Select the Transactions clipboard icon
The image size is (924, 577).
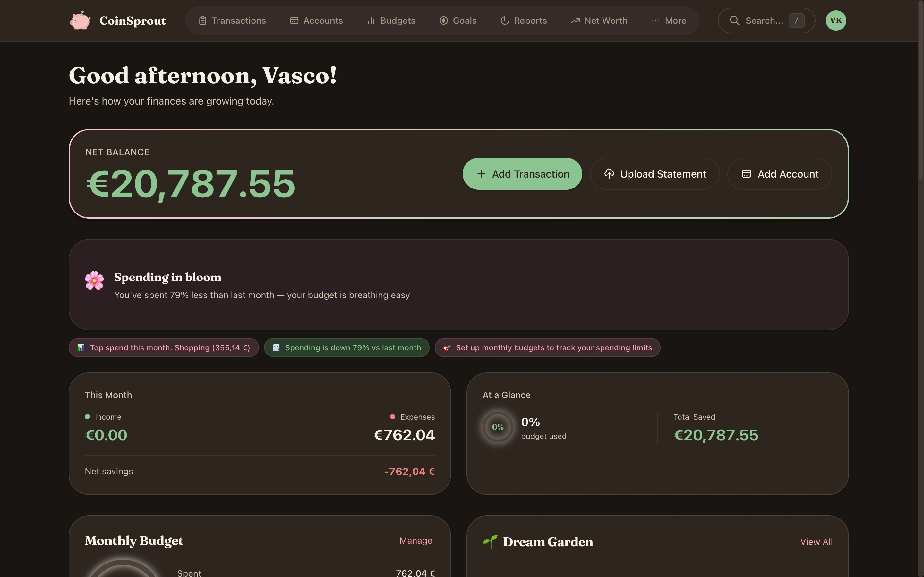point(203,20)
